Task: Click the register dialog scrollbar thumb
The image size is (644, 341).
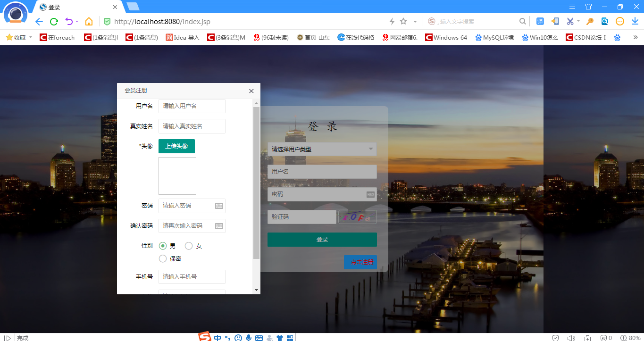Action: 257,183
